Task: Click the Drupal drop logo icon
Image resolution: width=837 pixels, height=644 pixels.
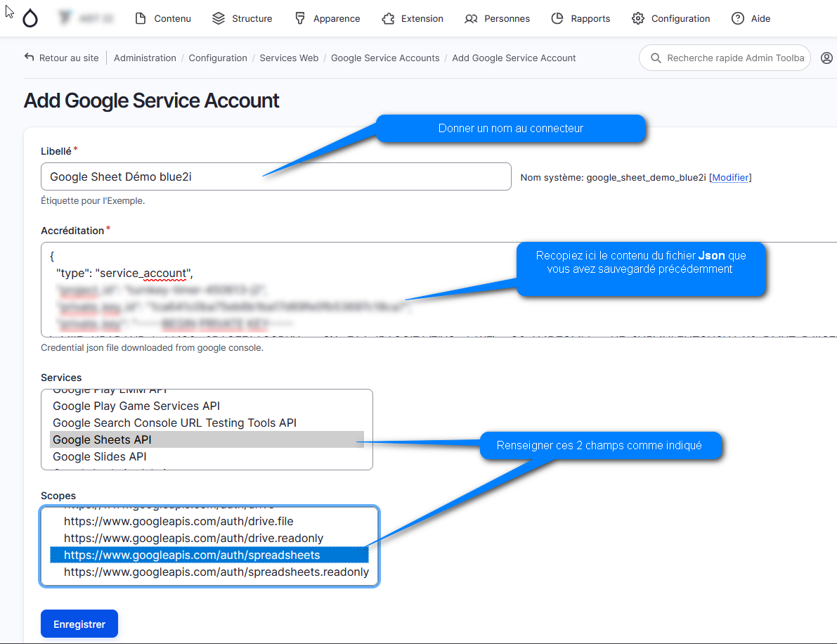Action: [30, 19]
